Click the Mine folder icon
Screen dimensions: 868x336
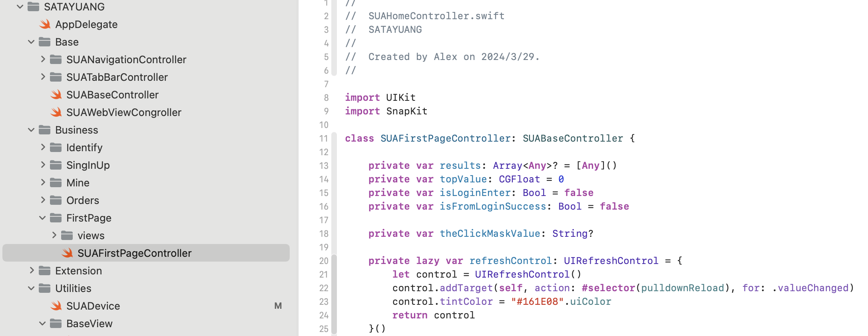[x=56, y=183]
